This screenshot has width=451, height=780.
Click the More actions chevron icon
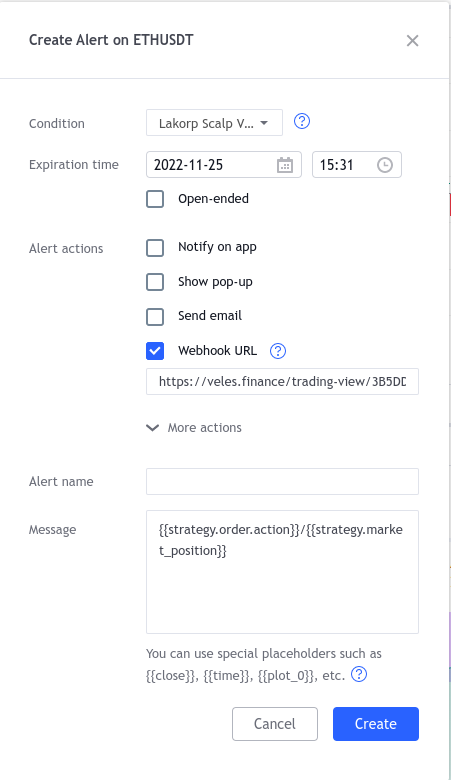pyautogui.click(x=153, y=428)
